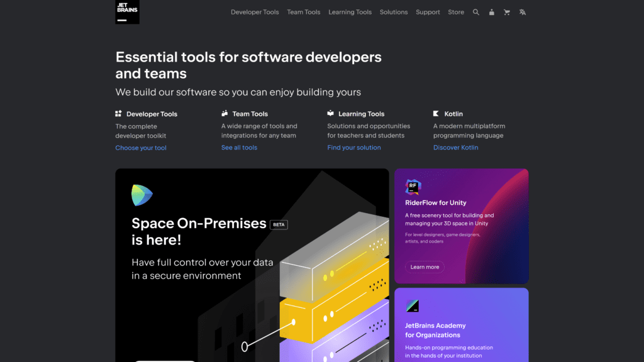
Task: Open the language selector icon
Action: tap(523, 13)
